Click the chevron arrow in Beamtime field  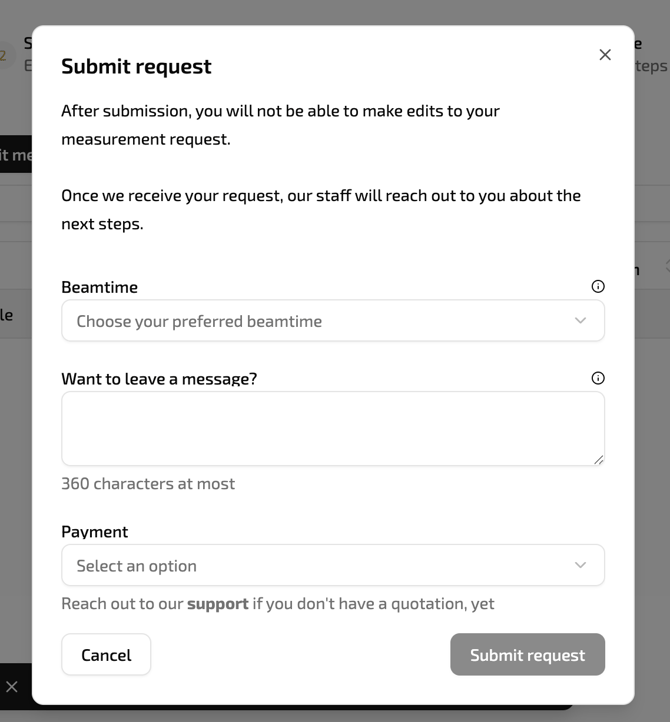point(580,321)
